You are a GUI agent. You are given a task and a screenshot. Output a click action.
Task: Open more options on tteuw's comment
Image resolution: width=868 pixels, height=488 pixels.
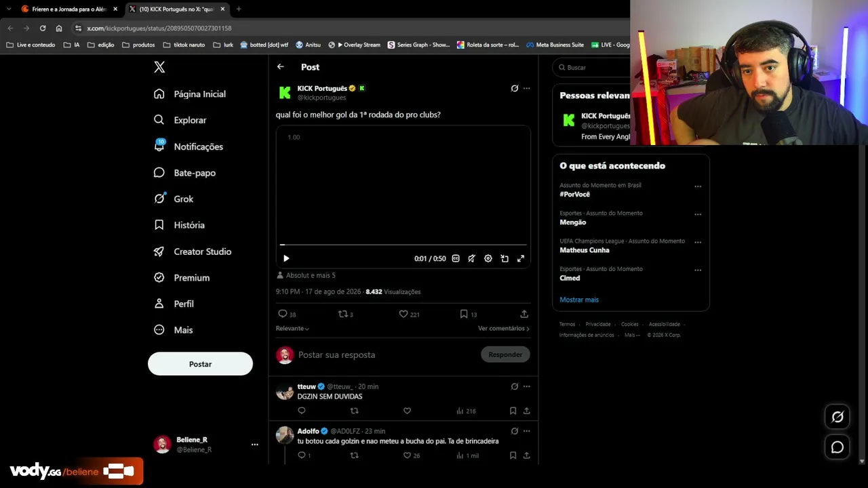(526, 386)
